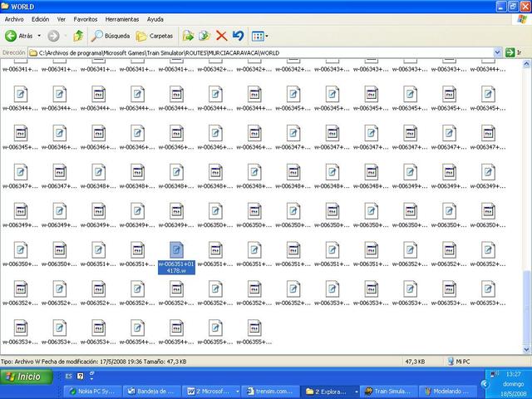Viewport: 532px width, 399px height.
Task: Click the Inicio start button
Action: coord(25,377)
